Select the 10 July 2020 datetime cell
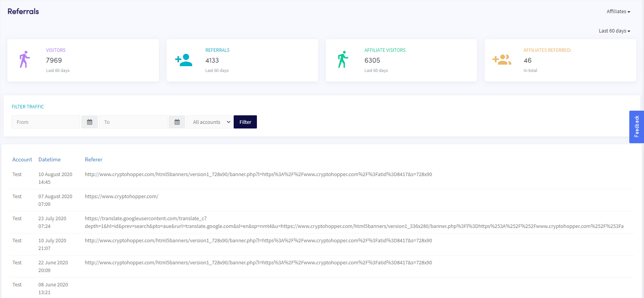Screen dimensions: 644x298 click(52, 244)
